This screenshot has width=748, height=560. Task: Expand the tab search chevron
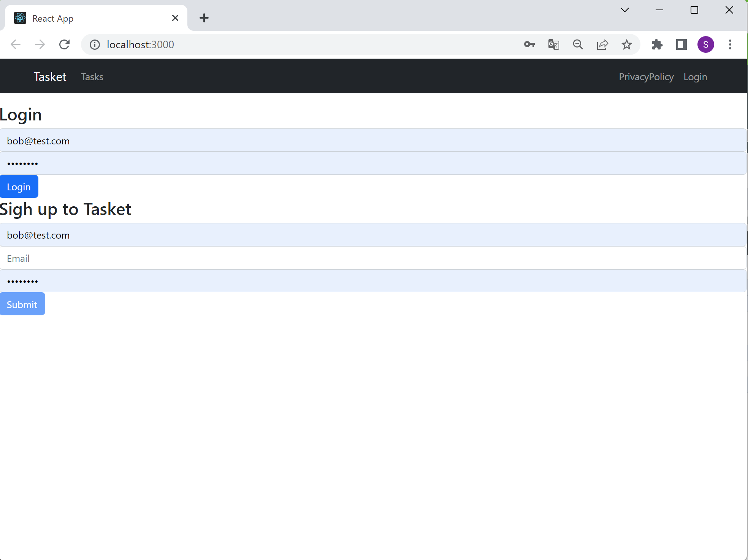(624, 10)
